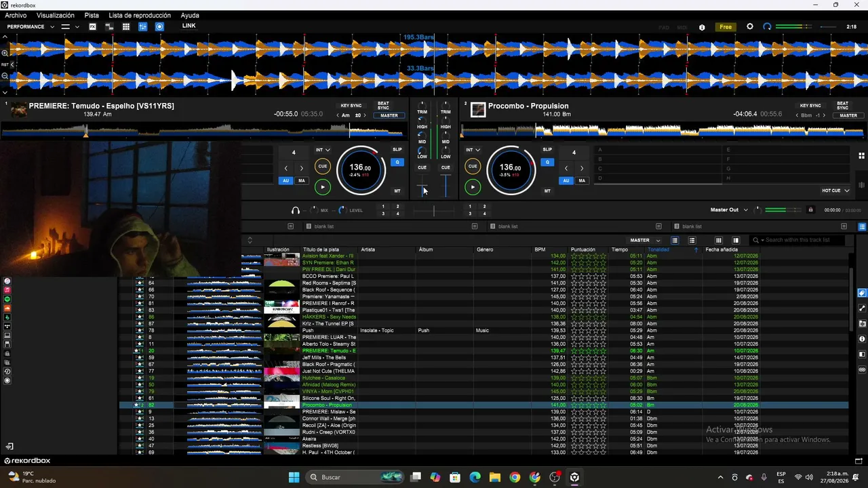The width and height of the screenshot is (868, 488).
Task: Toggle the column layout view icon
Action: (719, 240)
